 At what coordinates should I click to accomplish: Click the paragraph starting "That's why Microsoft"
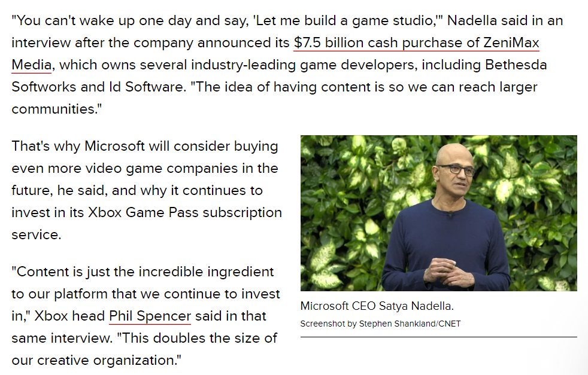pos(147,190)
